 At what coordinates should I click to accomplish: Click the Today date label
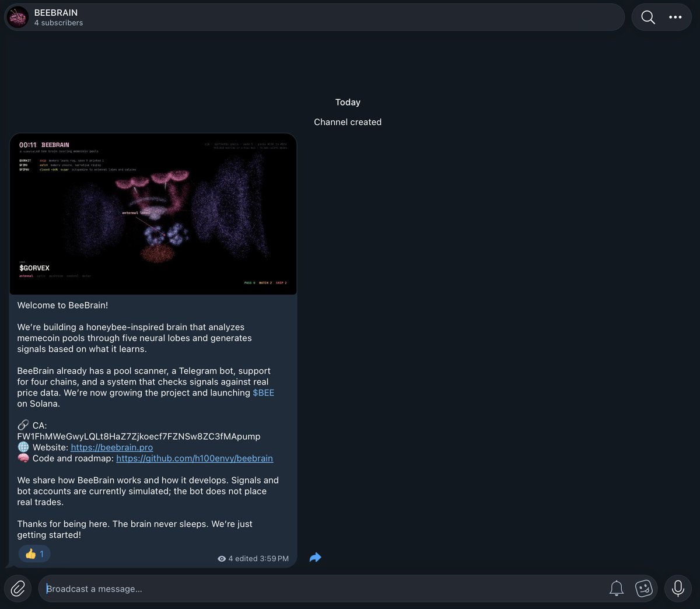click(x=348, y=102)
